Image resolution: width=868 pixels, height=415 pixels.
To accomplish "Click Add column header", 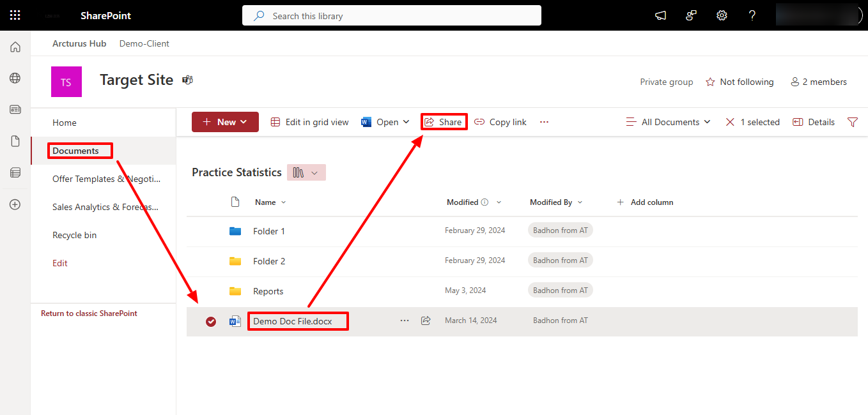I will [x=645, y=202].
